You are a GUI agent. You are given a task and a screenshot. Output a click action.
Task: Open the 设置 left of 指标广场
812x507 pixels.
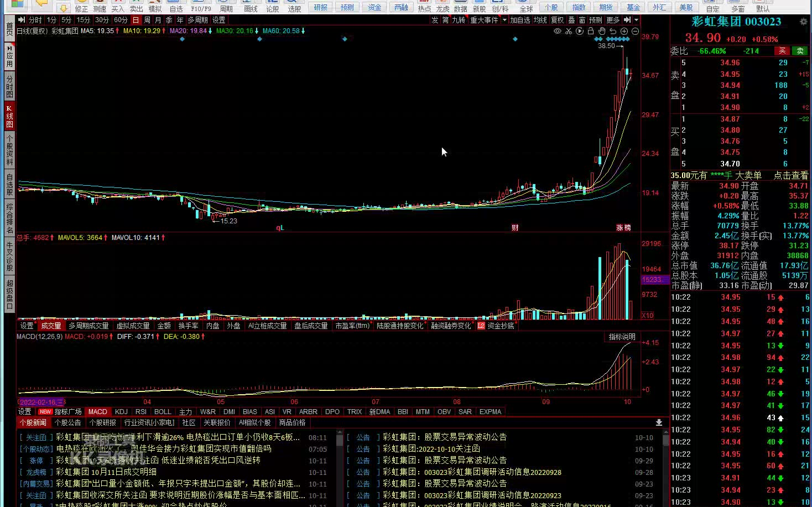tap(25, 412)
